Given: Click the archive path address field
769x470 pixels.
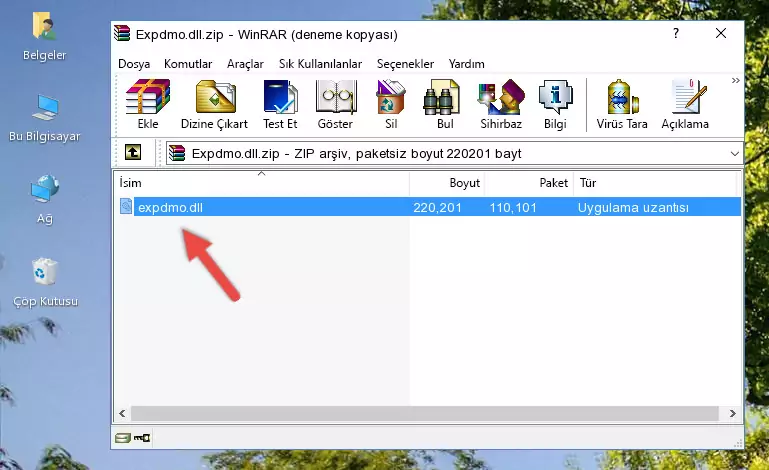Looking at the screenshot, I should pos(454,154).
